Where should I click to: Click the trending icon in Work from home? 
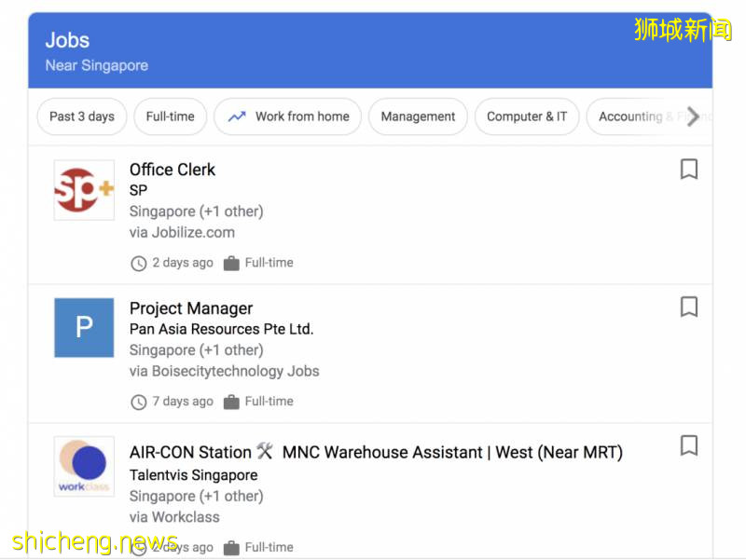point(237,116)
